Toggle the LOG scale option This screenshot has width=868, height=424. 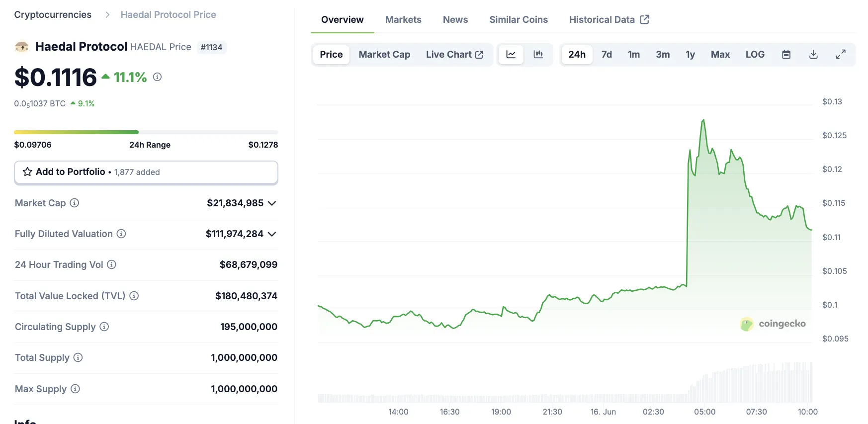click(x=755, y=55)
